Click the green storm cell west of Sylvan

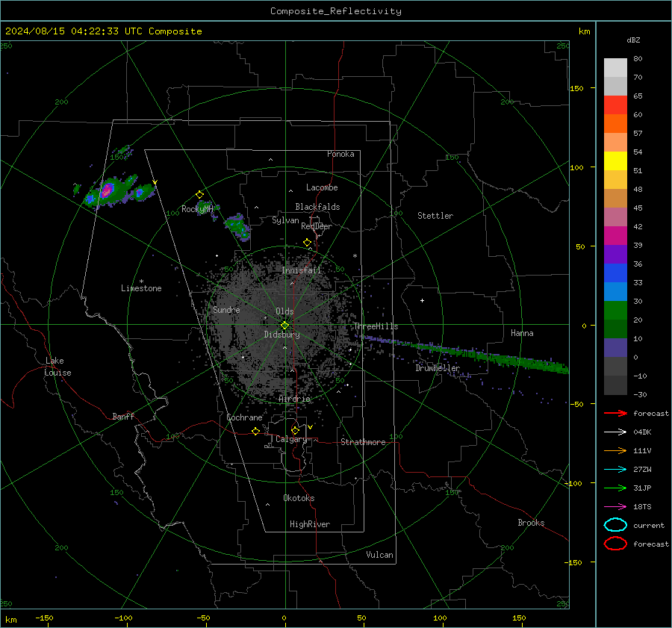237,226
